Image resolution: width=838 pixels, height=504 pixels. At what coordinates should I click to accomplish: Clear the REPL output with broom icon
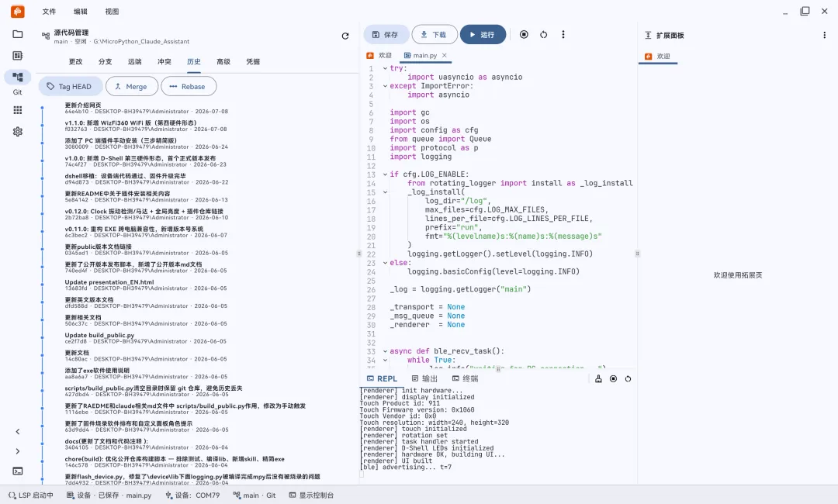pos(598,378)
